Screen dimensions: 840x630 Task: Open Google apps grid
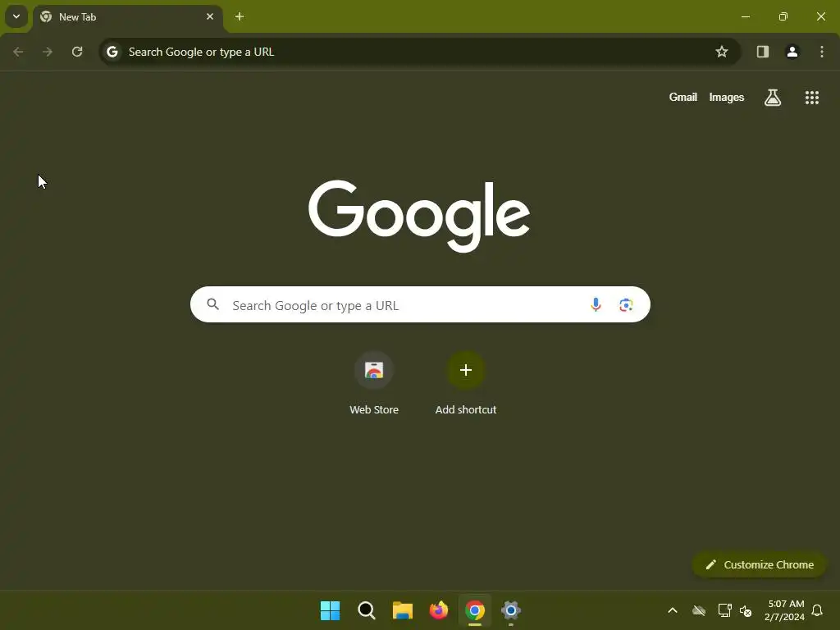[812, 98]
